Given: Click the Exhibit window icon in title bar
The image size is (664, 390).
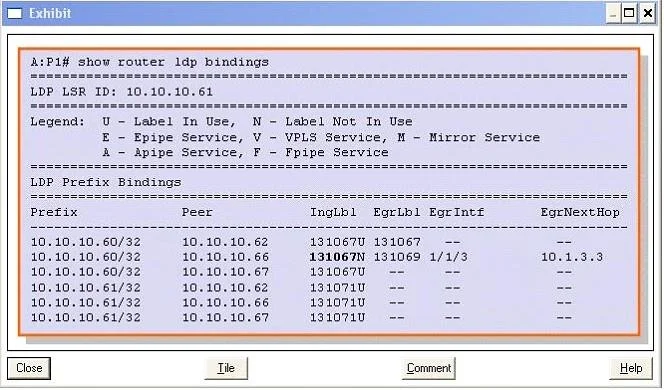Looking at the screenshot, I should (x=15, y=14).
